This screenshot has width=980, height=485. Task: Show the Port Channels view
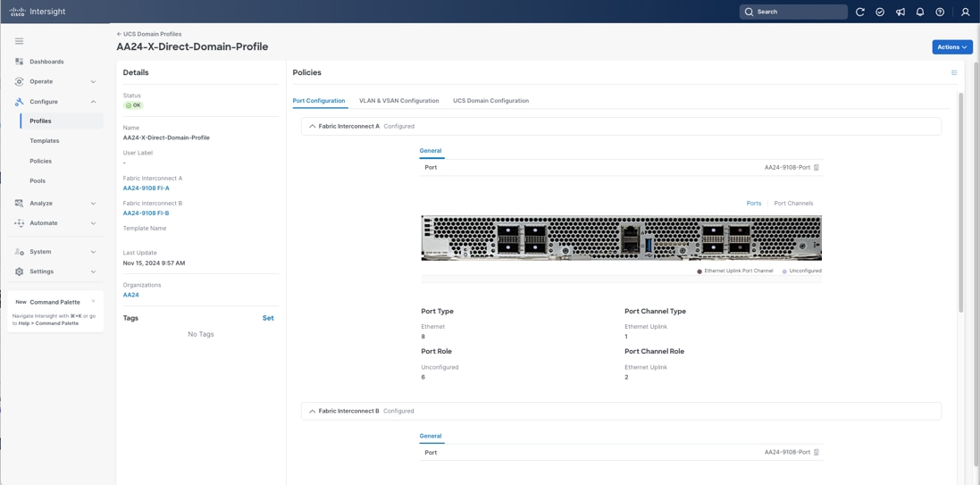point(793,203)
